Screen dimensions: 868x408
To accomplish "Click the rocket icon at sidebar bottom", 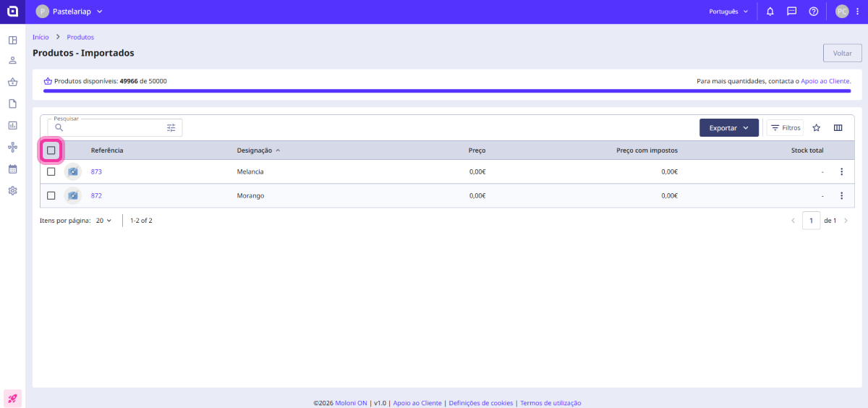I will coord(12,398).
